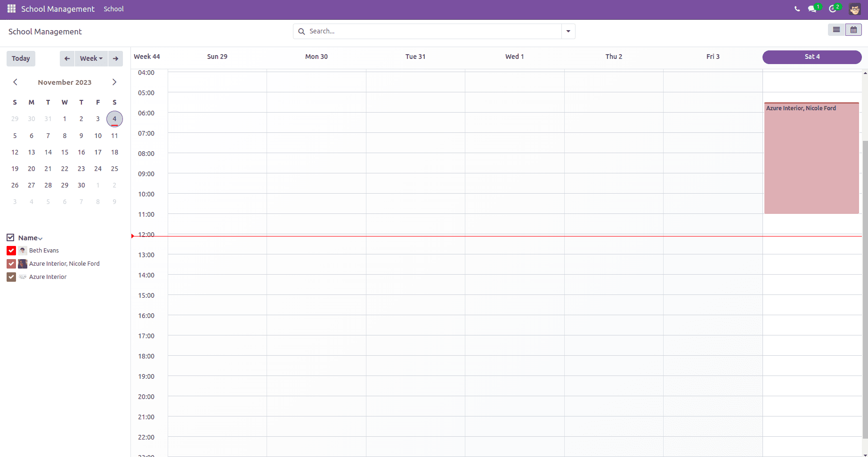Select November 18 in mini calendar
Image resolution: width=868 pixels, height=457 pixels.
point(114,152)
